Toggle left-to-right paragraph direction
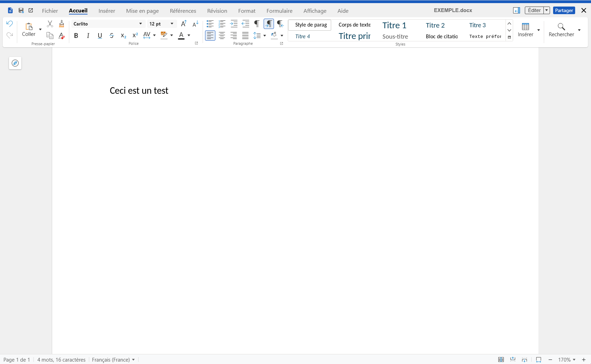Screen dimensions: 591x364 pyautogui.click(x=269, y=24)
